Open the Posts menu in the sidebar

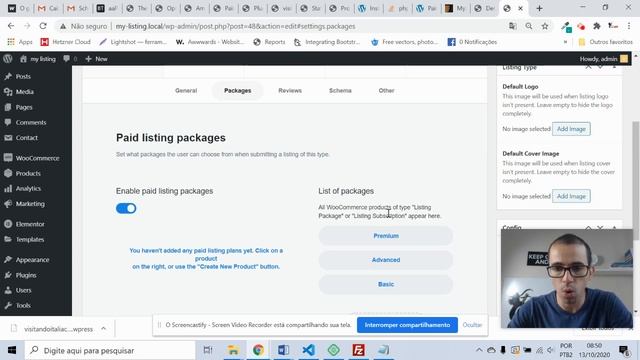point(23,76)
